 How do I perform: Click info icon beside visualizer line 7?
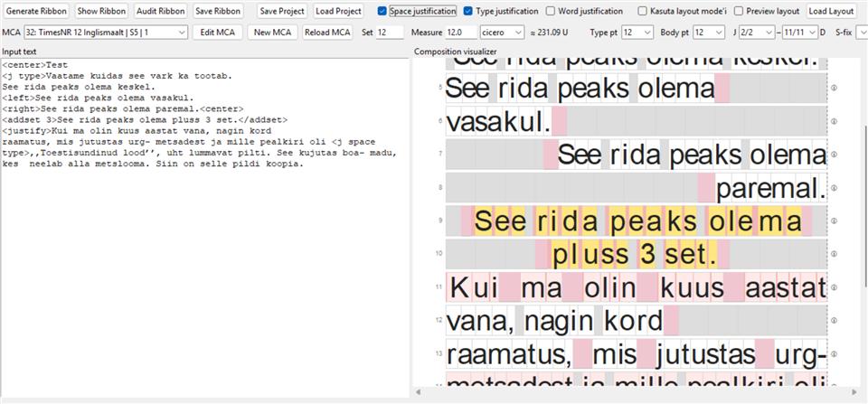click(834, 155)
